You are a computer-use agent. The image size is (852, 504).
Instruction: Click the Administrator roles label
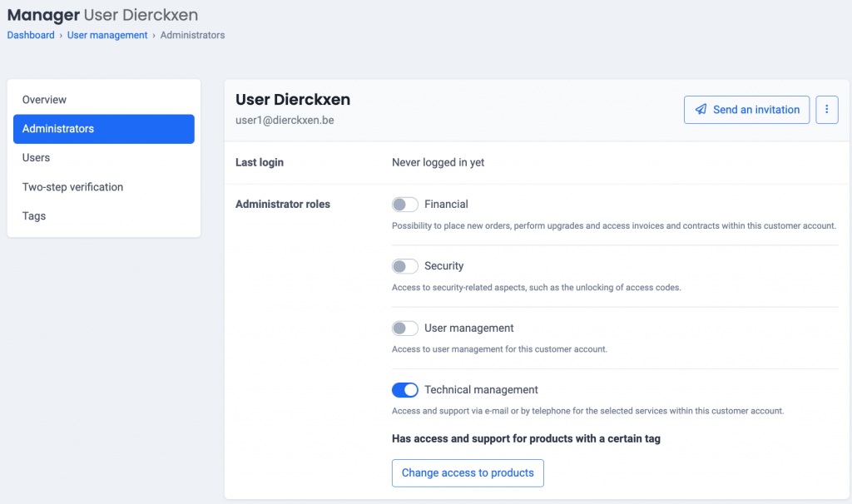(x=283, y=205)
